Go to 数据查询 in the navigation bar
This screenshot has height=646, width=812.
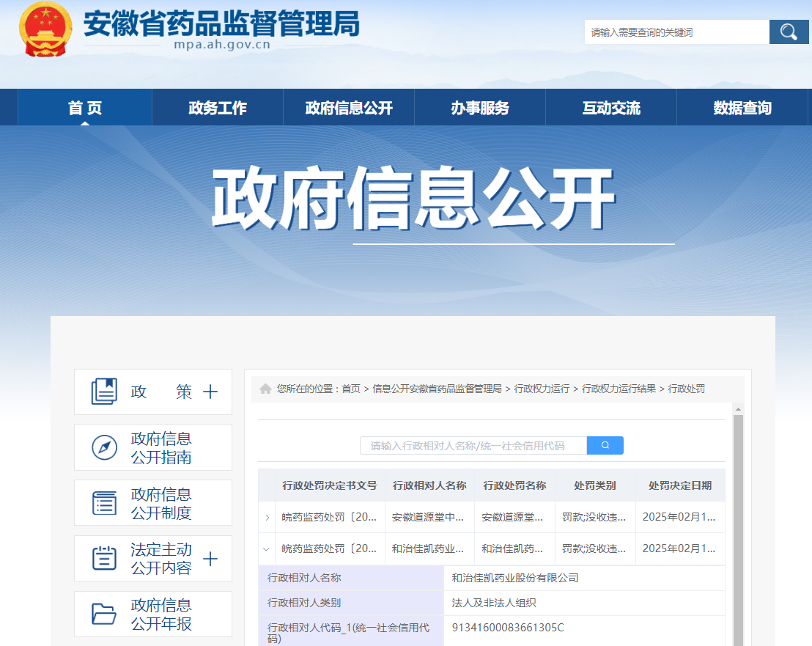point(742,108)
